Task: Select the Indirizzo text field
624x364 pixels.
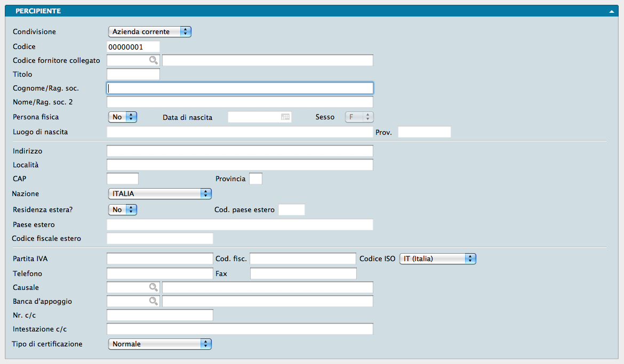Action: click(x=240, y=151)
